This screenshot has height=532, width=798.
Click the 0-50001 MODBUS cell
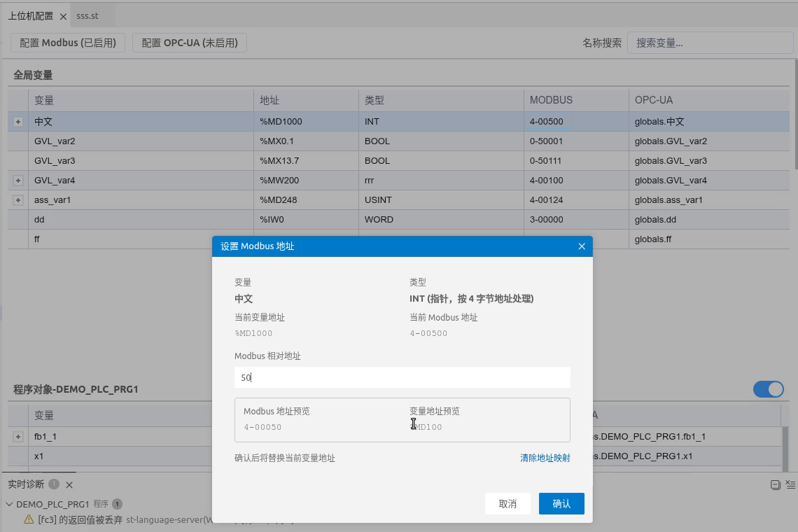576,141
